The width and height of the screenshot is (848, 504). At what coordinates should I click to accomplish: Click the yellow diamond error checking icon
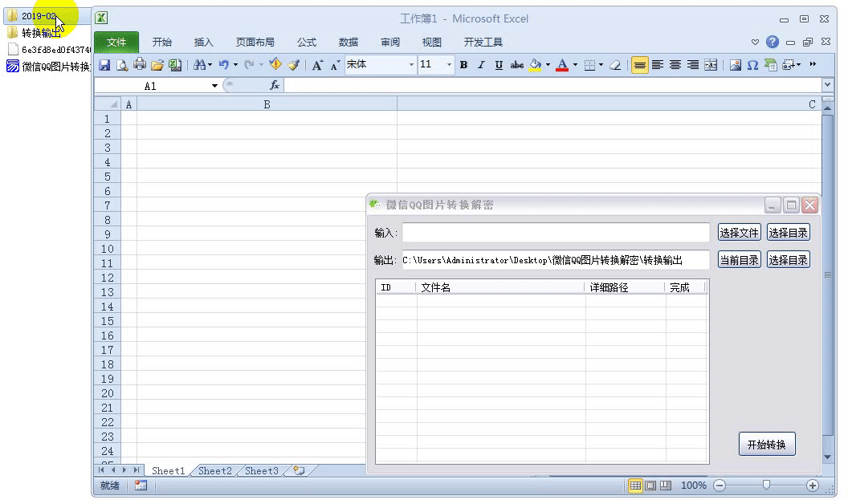[x=275, y=64]
